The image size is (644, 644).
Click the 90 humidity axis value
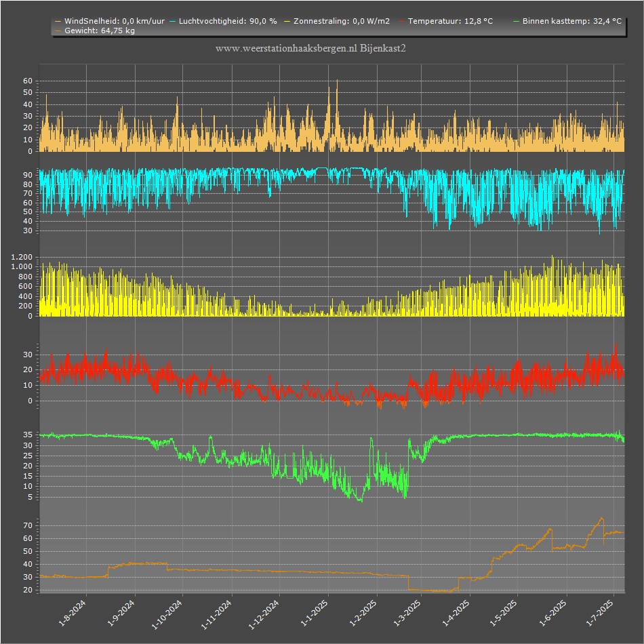pyautogui.click(x=28, y=175)
